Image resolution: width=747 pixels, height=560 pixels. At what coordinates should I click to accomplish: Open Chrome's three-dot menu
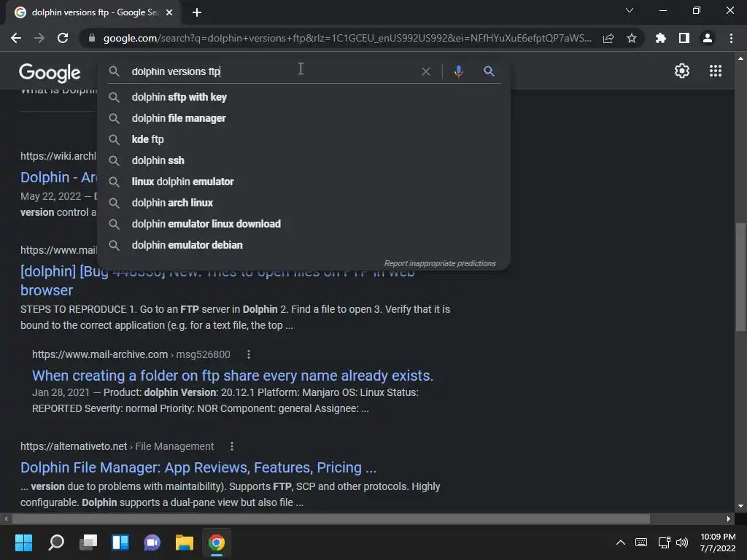(731, 38)
